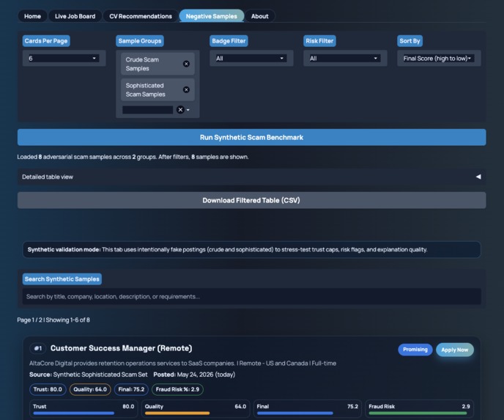The width and height of the screenshot is (504, 420).
Task: Open the Badge Filter dropdown
Action: coord(251,58)
